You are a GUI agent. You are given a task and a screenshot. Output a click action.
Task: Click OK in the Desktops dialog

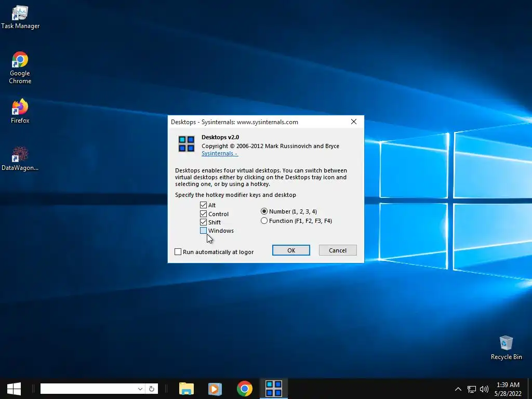[x=291, y=250]
